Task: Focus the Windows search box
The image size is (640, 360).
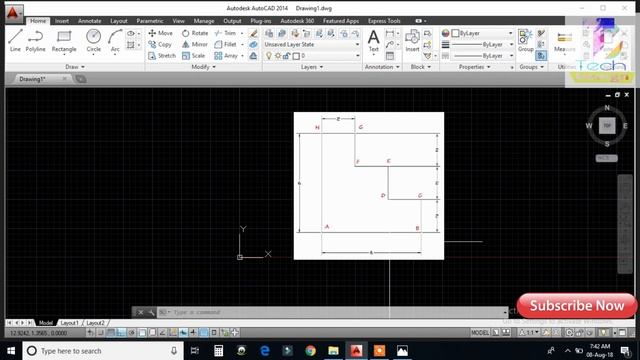Action: point(101,351)
